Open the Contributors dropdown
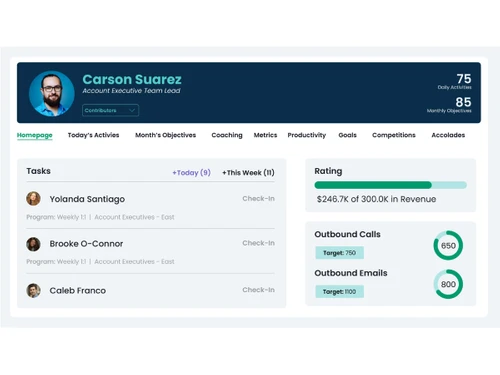 tap(110, 110)
